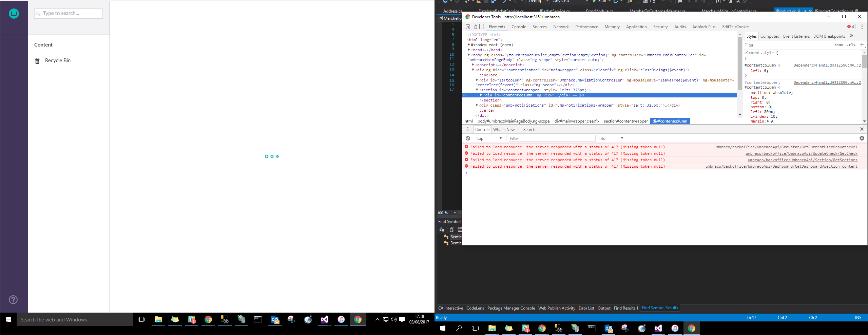Open Recycle Bin tree item
The height and width of the screenshot is (335, 868).
pyautogui.click(x=57, y=60)
